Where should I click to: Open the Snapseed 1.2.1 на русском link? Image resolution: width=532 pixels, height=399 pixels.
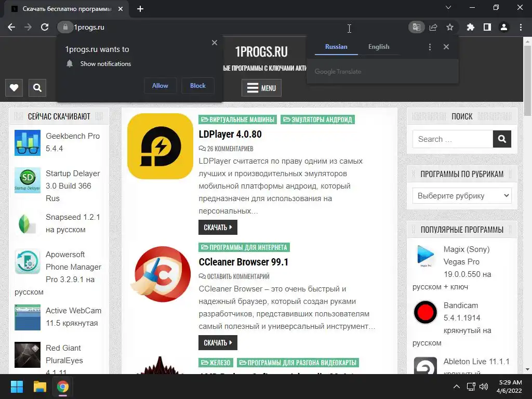73,223
